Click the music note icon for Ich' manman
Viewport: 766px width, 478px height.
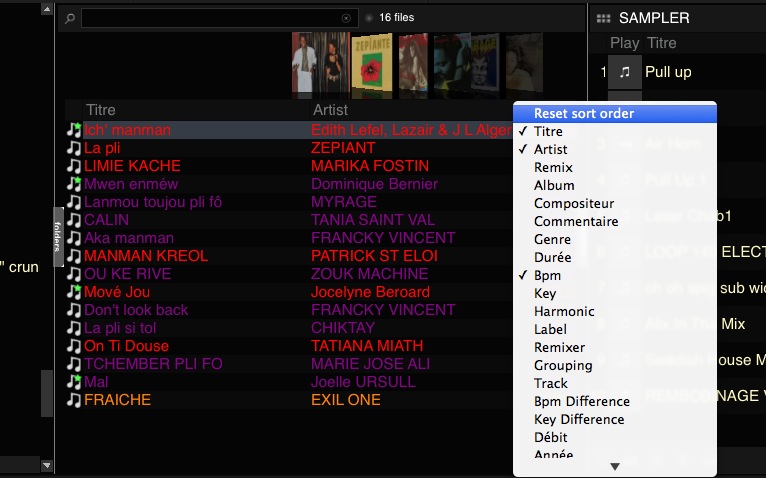[x=74, y=130]
